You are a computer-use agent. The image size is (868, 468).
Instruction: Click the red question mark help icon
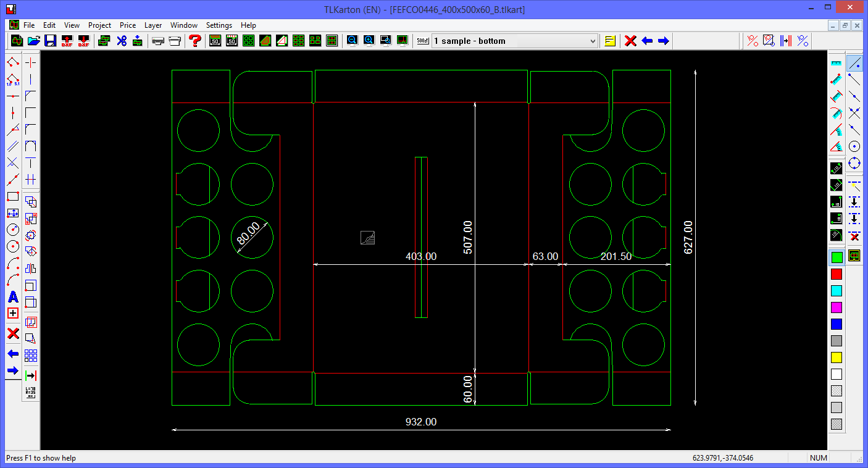[x=195, y=41]
